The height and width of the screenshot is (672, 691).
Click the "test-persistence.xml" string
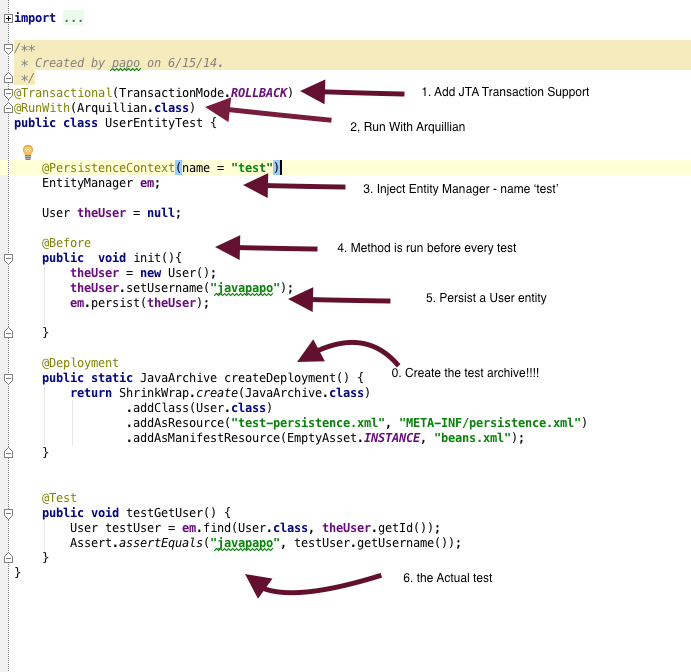click(x=308, y=423)
